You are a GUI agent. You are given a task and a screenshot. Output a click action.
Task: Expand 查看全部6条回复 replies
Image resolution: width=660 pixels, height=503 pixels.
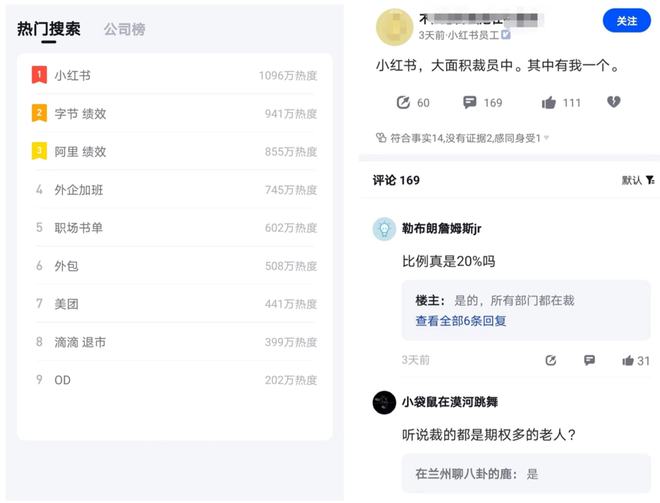461,321
